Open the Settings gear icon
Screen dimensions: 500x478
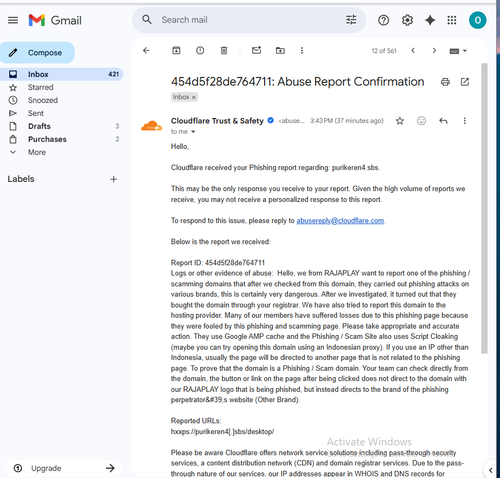click(407, 20)
